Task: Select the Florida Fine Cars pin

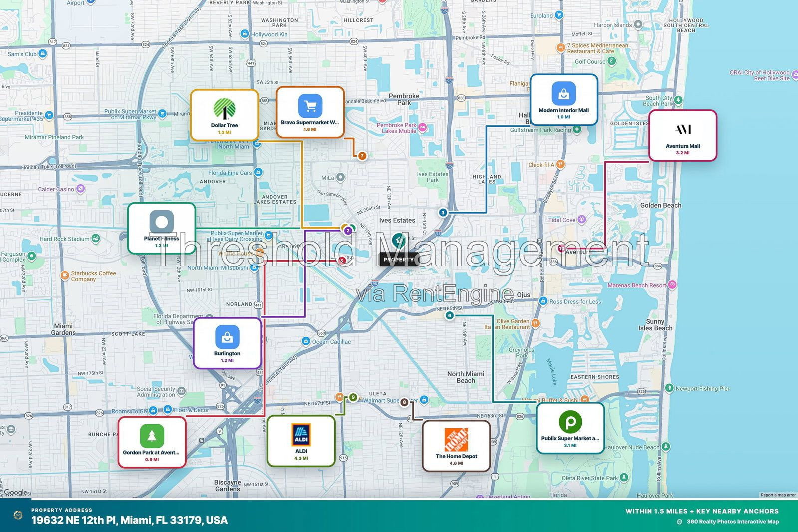Action: (x=258, y=172)
